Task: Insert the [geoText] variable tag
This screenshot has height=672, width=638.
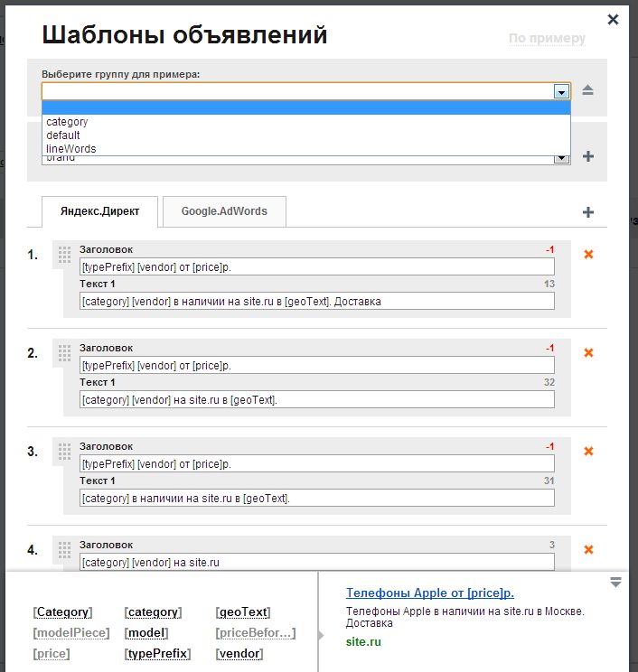Action: point(242,612)
